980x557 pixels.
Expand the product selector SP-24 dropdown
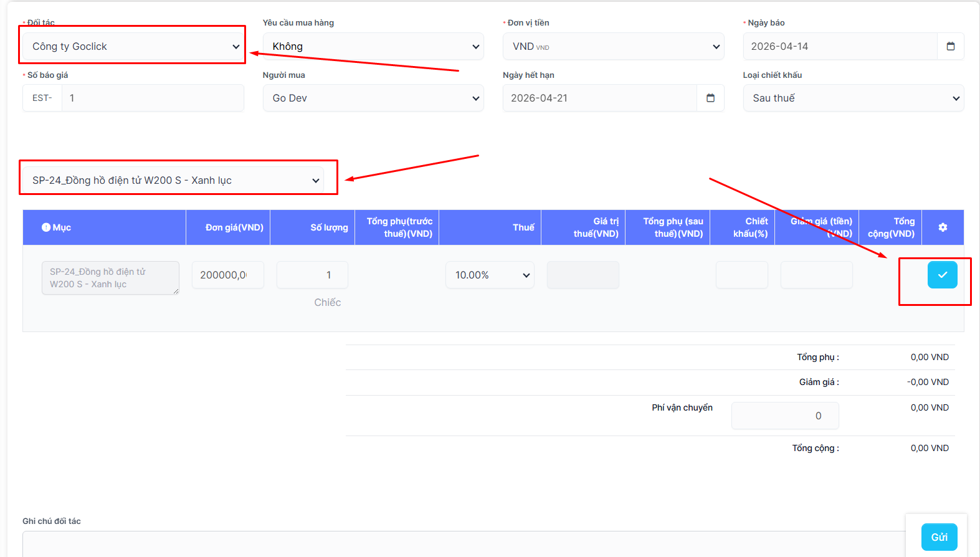click(174, 180)
